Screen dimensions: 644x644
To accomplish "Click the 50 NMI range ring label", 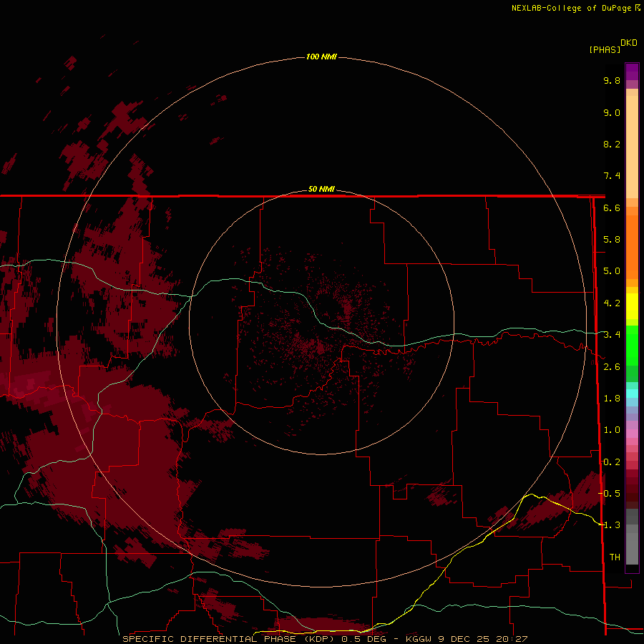I will (x=321, y=189).
